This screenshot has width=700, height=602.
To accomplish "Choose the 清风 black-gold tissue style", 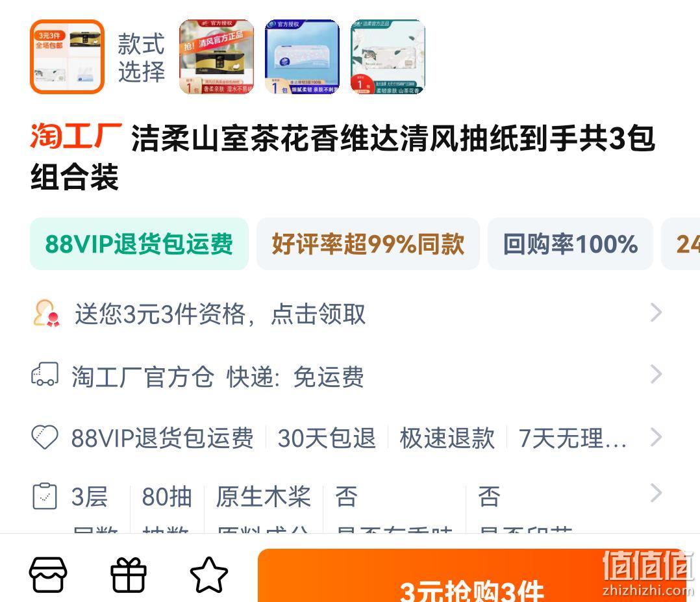I will tap(216, 56).
